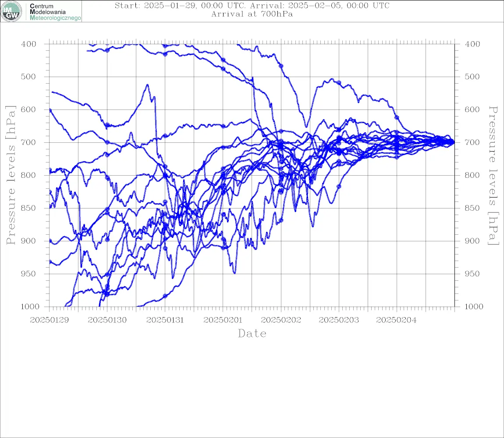Click the 'Date' x-axis title
The height and width of the screenshot is (438, 504).
pos(252,333)
